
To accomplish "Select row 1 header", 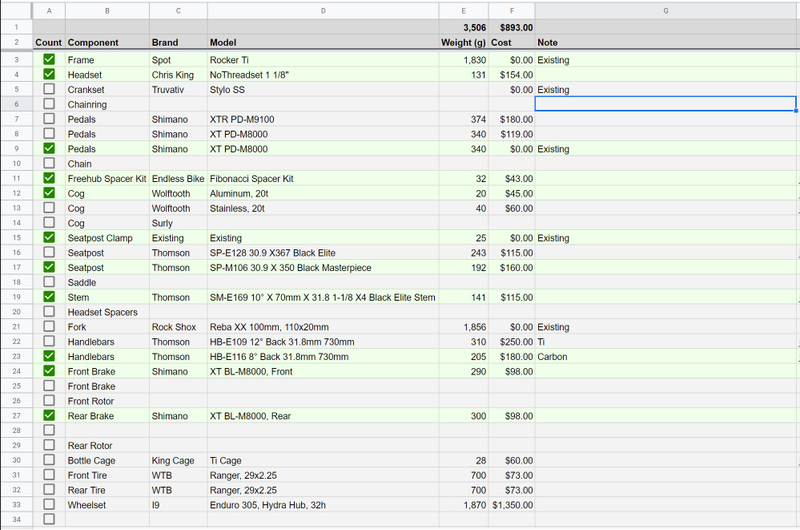I will coord(16,27).
